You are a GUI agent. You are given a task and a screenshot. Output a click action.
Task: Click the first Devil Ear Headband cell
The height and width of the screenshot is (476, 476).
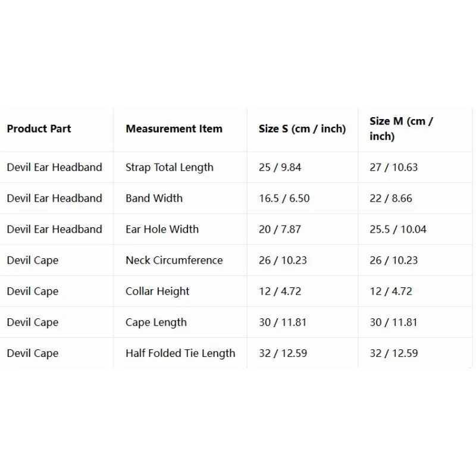click(54, 167)
